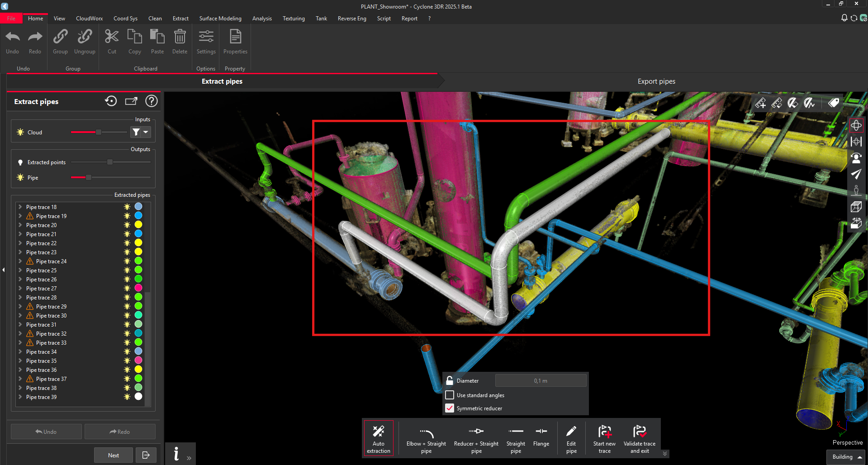Viewport: 868px width, 465px height.
Task: Click color swatch of Pipe trace 27
Action: pos(138,288)
